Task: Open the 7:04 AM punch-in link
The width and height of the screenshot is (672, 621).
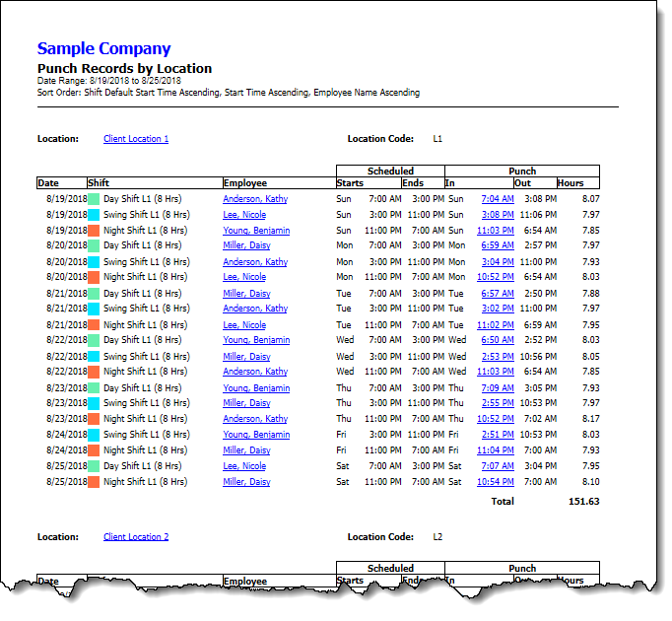Action: [498, 198]
